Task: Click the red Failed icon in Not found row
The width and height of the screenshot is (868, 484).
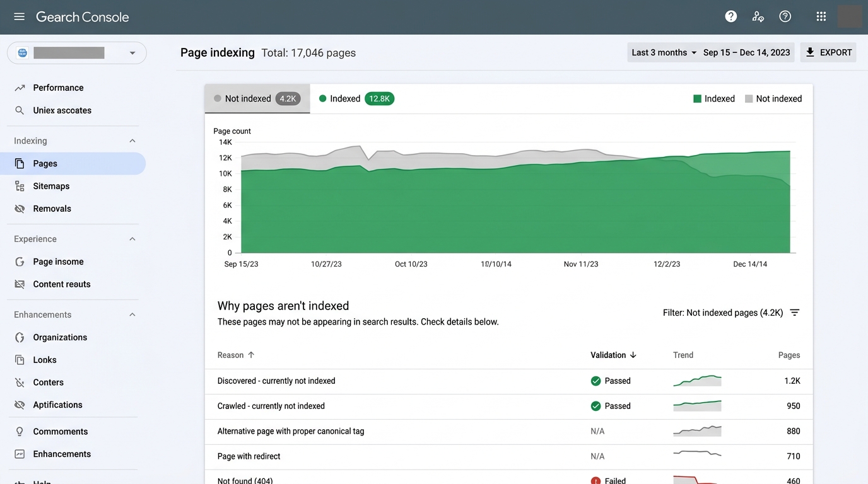Action: (595, 481)
